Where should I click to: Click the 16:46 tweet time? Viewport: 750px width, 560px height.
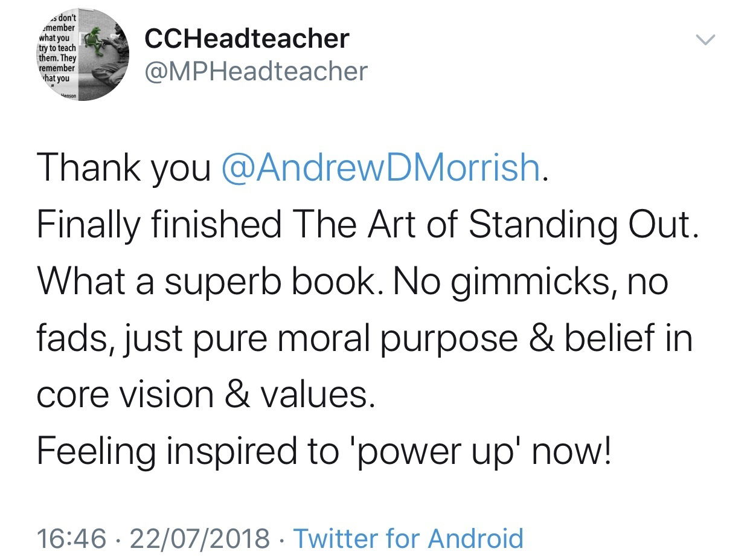72,537
